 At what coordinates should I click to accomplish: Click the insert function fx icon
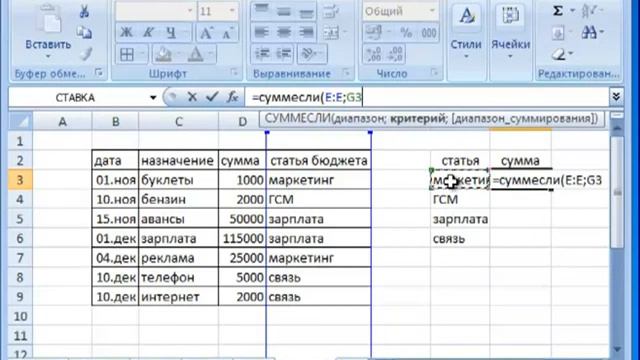click(x=233, y=97)
